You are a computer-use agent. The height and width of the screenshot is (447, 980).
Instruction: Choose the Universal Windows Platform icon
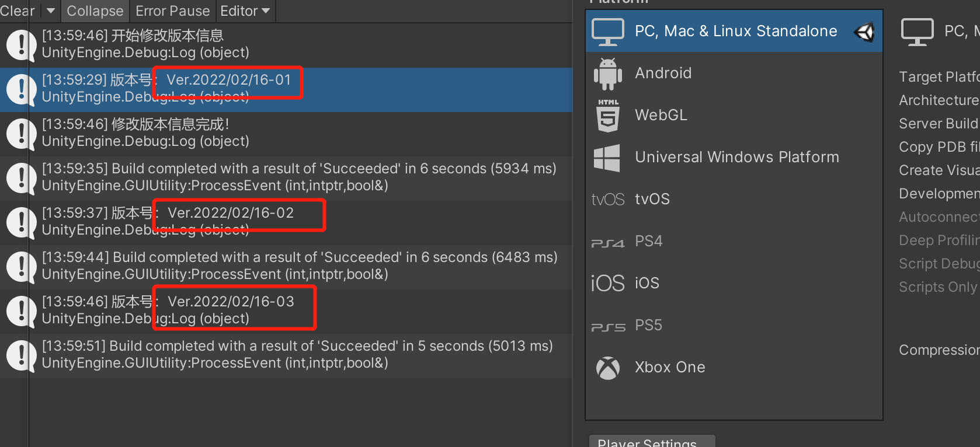click(607, 157)
